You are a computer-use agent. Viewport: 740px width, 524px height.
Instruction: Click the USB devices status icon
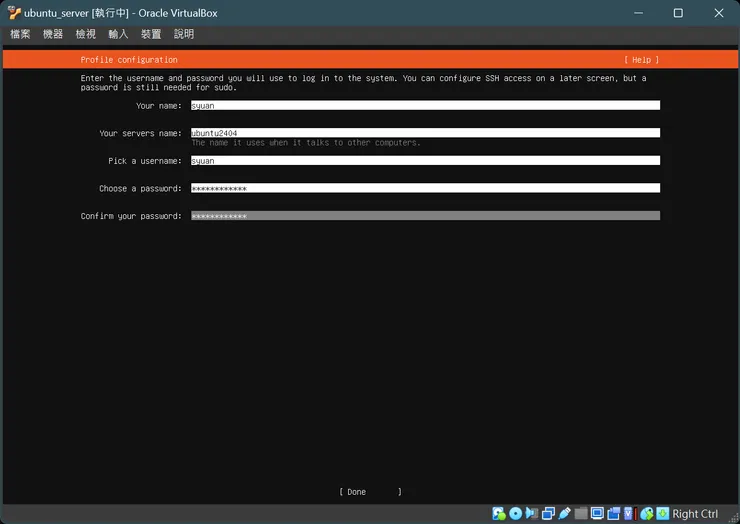564,513
